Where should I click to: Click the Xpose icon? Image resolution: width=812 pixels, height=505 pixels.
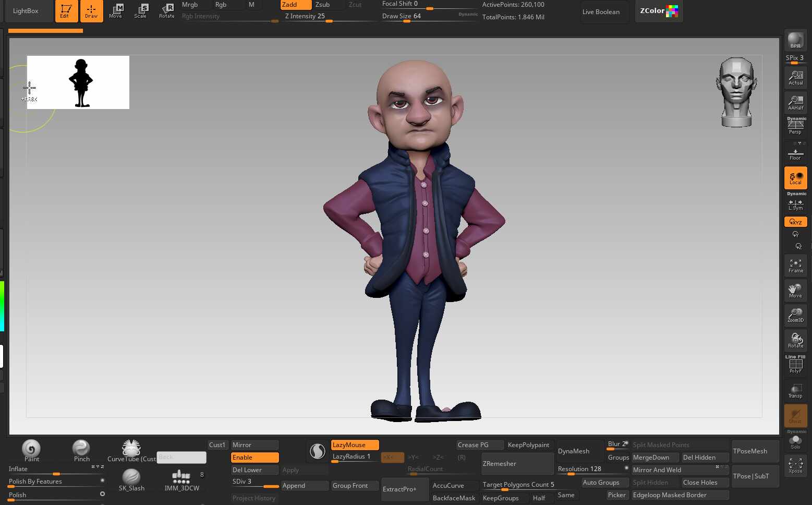(x=796, y=465)
